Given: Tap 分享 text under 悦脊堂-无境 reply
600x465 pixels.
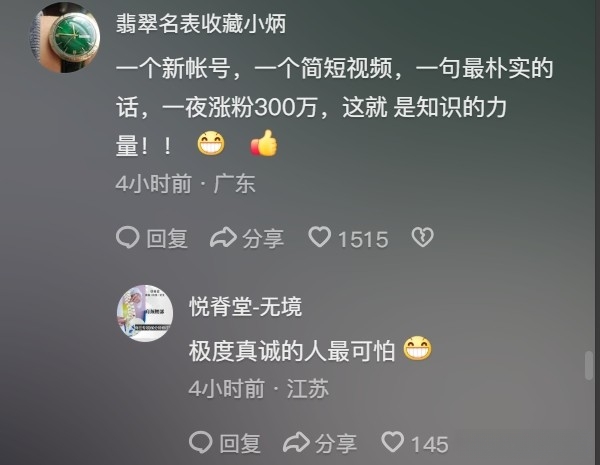Looking at the screenshot, I should tap(336, 444).
